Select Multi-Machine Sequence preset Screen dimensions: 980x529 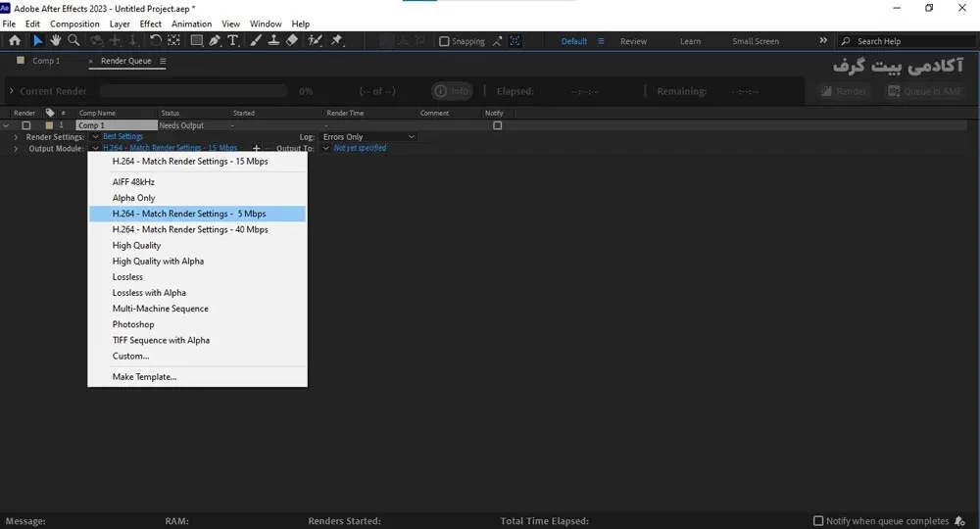click(x=198, y=309)
